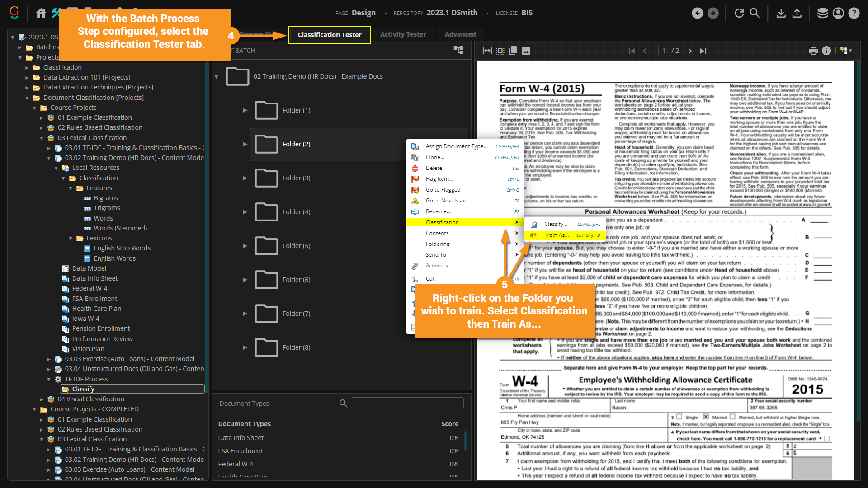The height and width of the screenshot is (488, 868).
Task: Go to next page in viewer
Action: 690,51
